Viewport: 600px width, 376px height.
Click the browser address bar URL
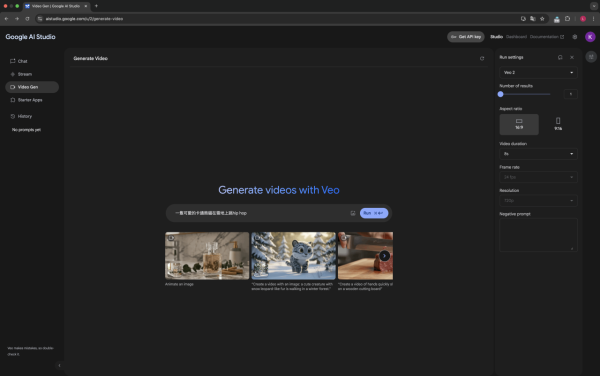point(84,19)
